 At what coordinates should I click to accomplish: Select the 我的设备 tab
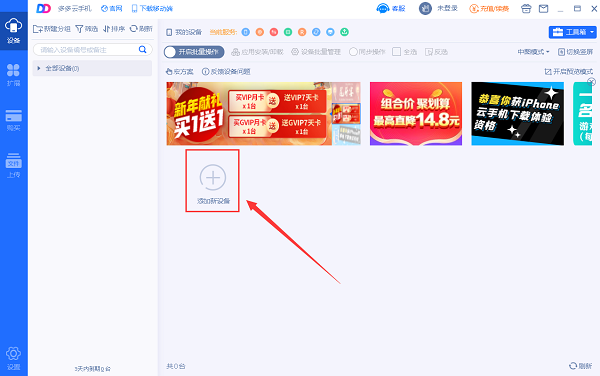pos(184,32)
